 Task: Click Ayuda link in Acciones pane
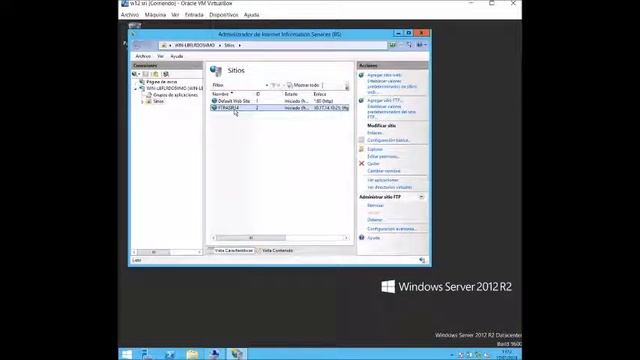tap(373, 238)
